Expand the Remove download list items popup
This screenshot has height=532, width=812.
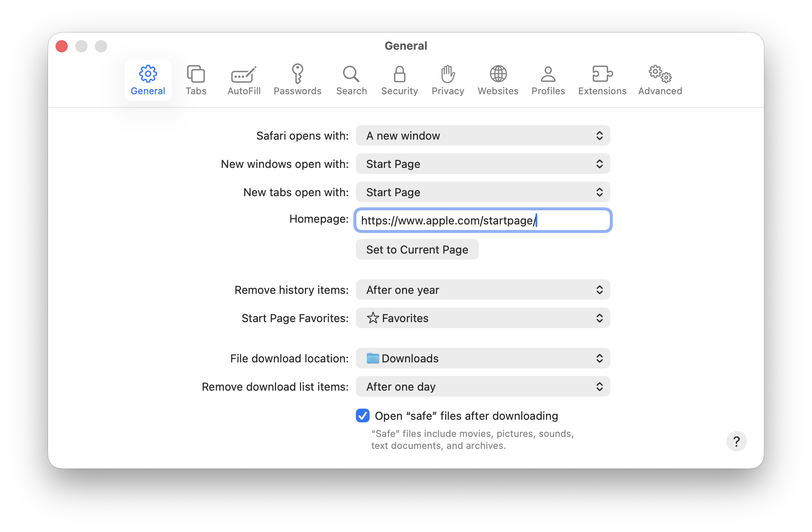(x=483, y=387)
